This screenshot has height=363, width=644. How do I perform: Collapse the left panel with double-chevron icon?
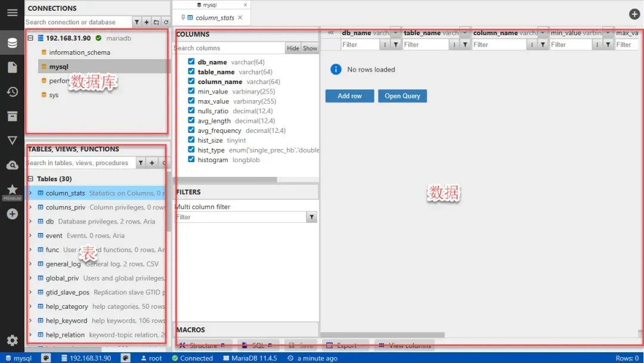(x=330, y=33)
